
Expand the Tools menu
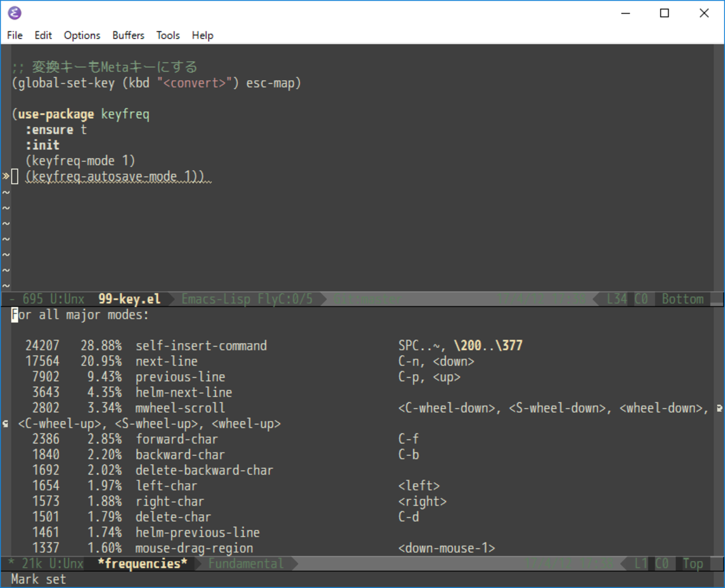tap(167, 35)
